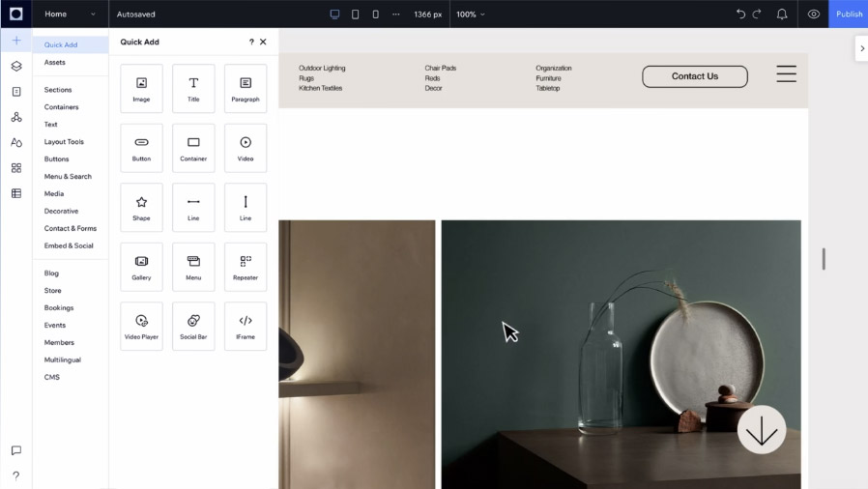Open the 100% zoom dropdown
The image size is (868, 489).
[x=471, y=14]
